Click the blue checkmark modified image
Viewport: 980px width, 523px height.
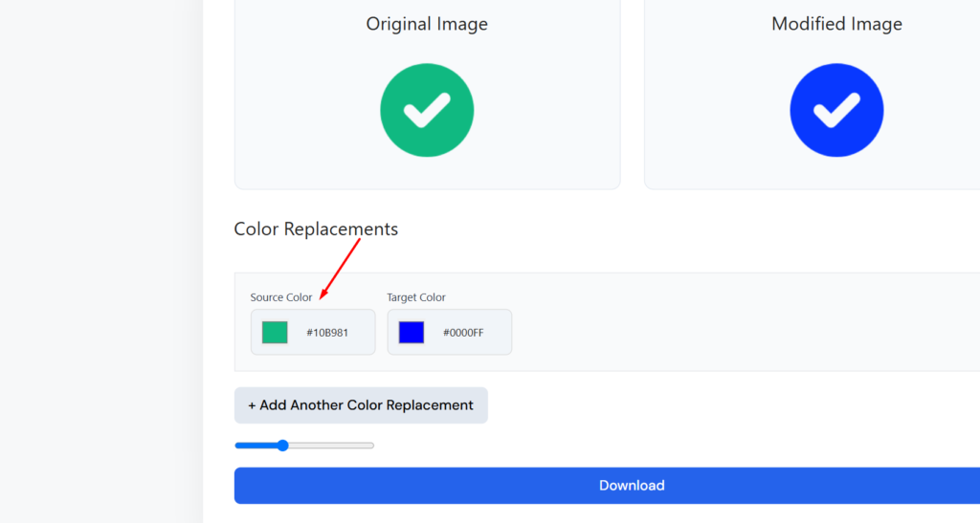(836, 111)
